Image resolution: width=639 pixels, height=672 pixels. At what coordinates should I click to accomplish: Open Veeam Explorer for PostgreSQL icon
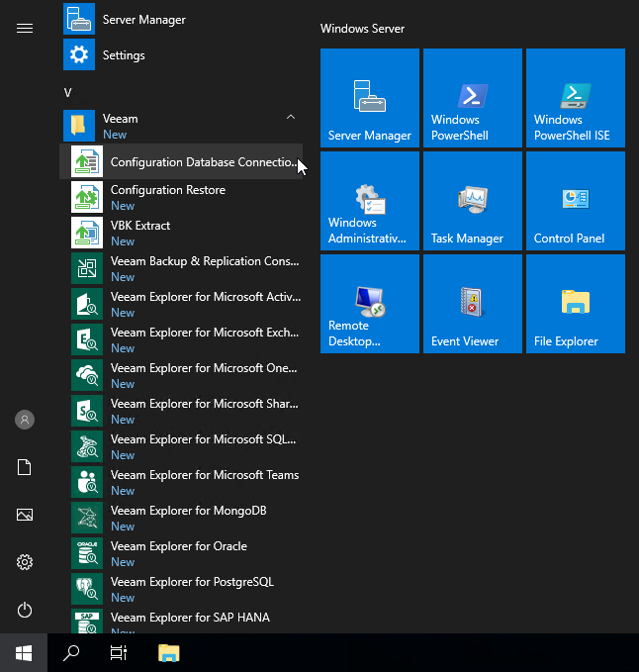(x=87, y=589)
